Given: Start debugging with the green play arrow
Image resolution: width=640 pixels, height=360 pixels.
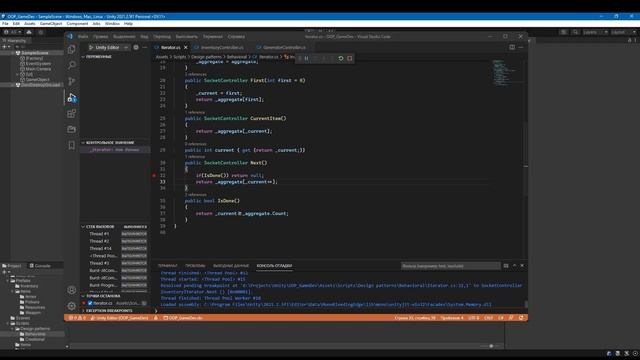Looking at the screenshot, I should click(91, 47).
